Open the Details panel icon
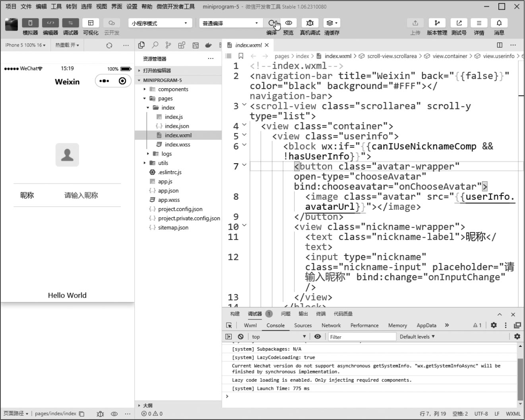Screen dimensions: 525x420 click(479, 23)
